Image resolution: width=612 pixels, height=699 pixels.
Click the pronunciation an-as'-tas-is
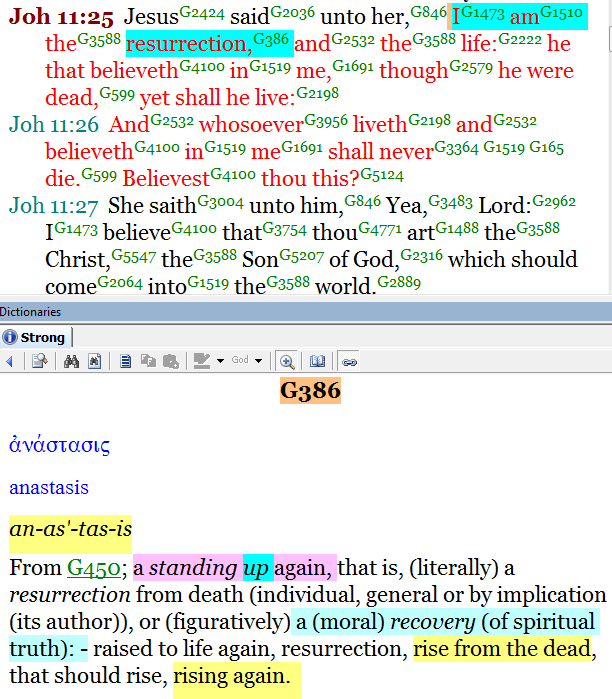click(70, 529)
